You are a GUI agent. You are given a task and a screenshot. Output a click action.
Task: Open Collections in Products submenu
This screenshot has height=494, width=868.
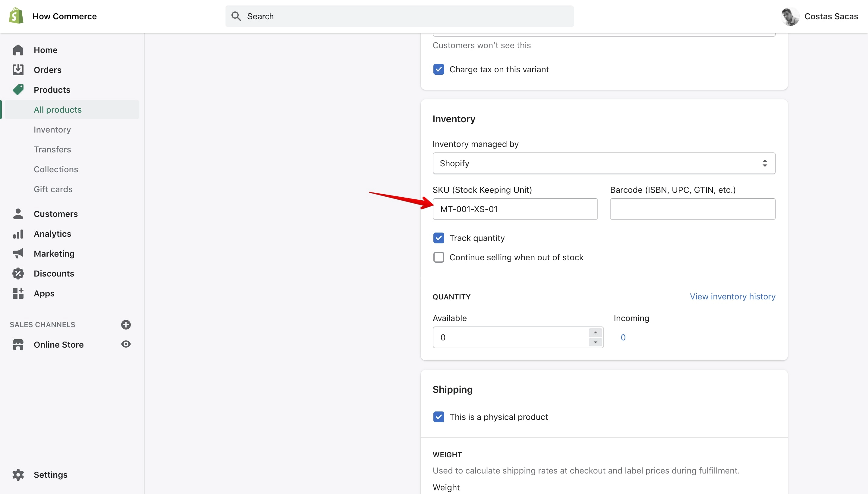click(56, 169)
